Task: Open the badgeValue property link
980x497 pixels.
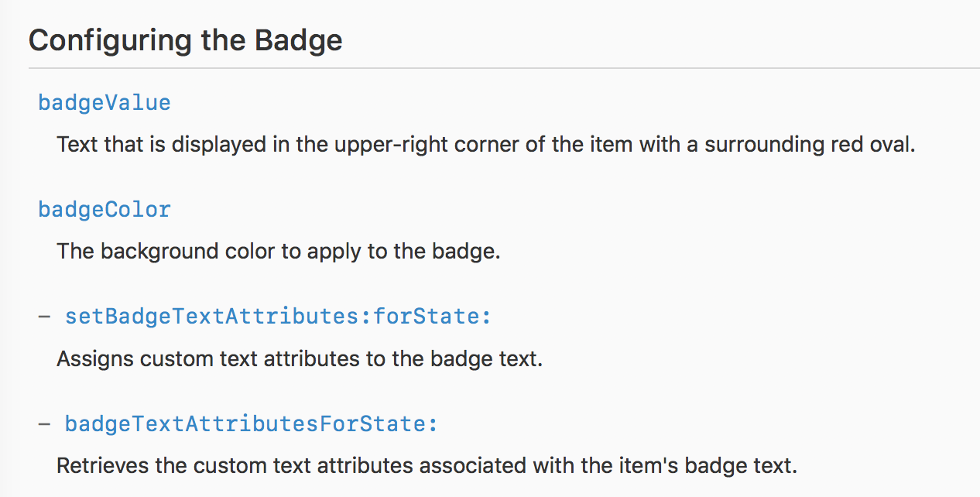Action: pyautogui.click(x=105, y=103)
